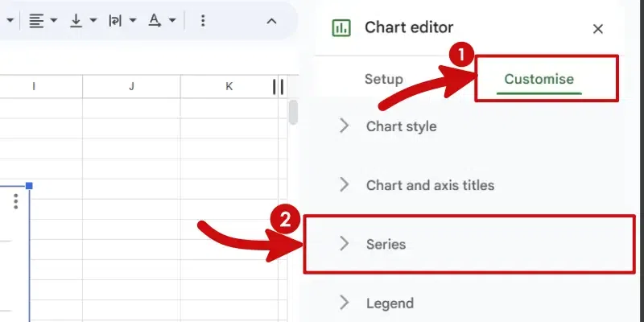Image resolution: width=644 pixels, height=322 pixels.
Task: Select column I header
Action: coord(34,85)
